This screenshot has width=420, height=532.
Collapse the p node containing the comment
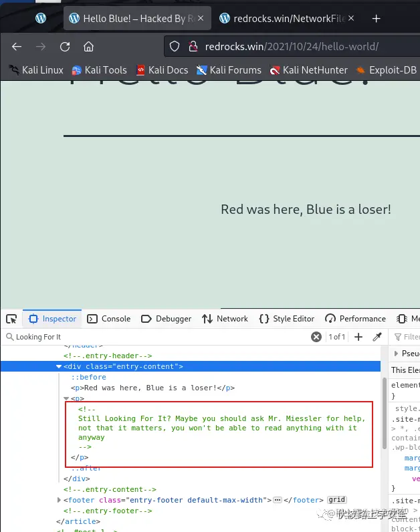[66, 398]
